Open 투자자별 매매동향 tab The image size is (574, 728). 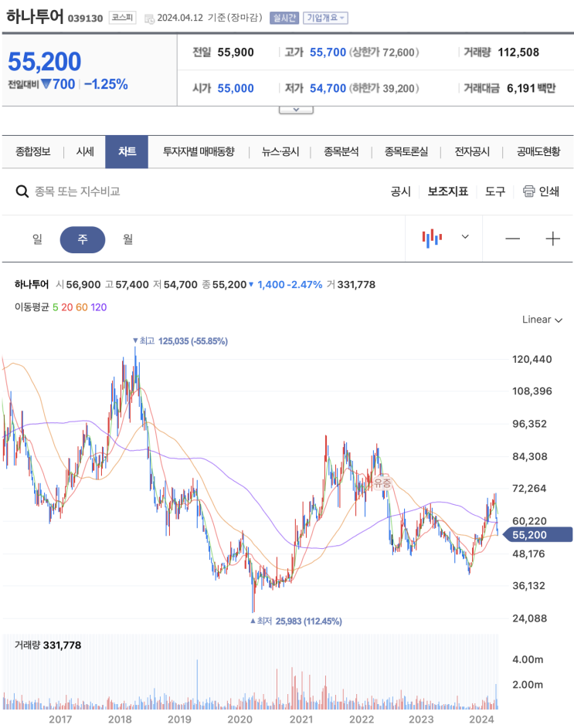tap(199, 151)
